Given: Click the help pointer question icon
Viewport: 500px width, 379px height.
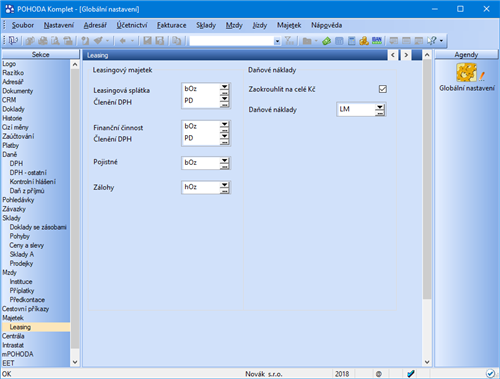Looking at the screenshot, I should [x=432, y=41].
